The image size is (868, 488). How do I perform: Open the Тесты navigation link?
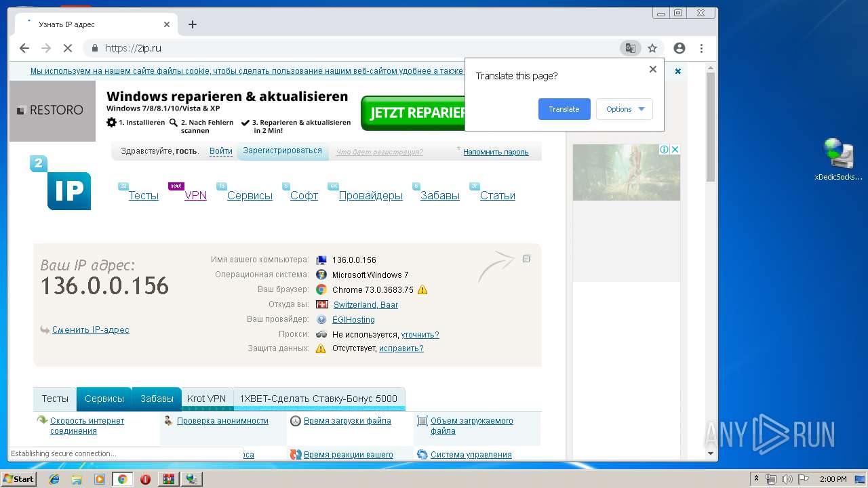(144, 195)
